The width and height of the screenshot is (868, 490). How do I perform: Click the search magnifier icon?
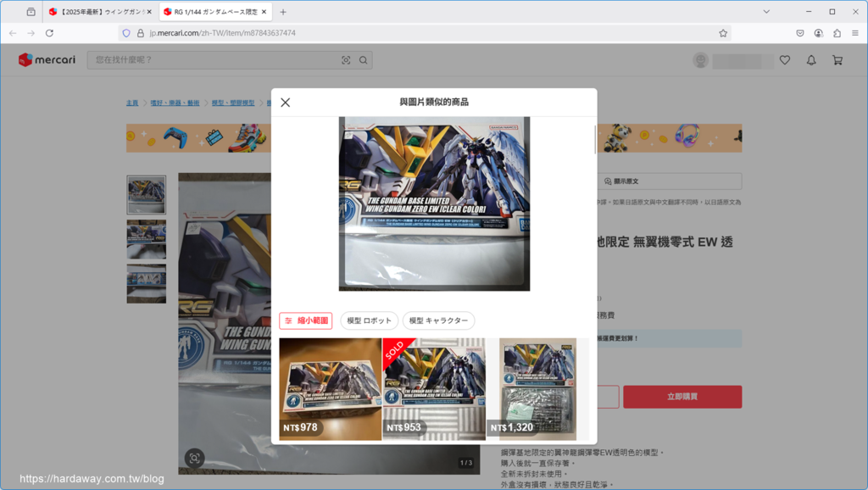click(x=363, y=60)
